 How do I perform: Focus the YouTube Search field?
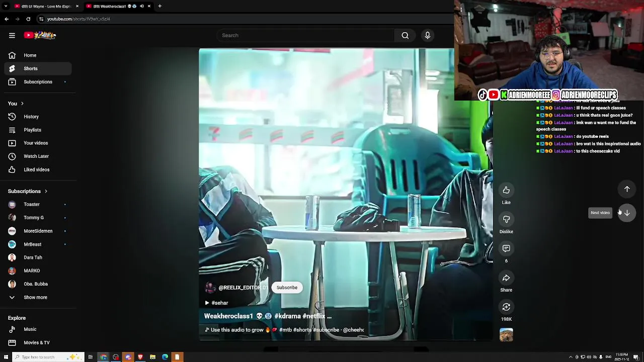coord(306,35)
